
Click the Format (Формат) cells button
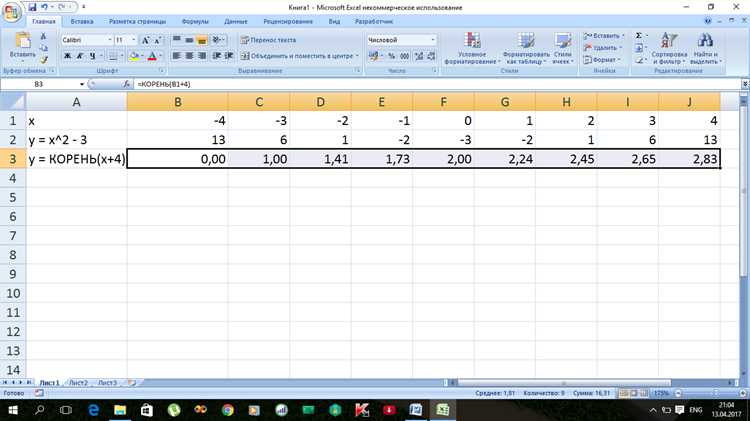tap(602, 60)
